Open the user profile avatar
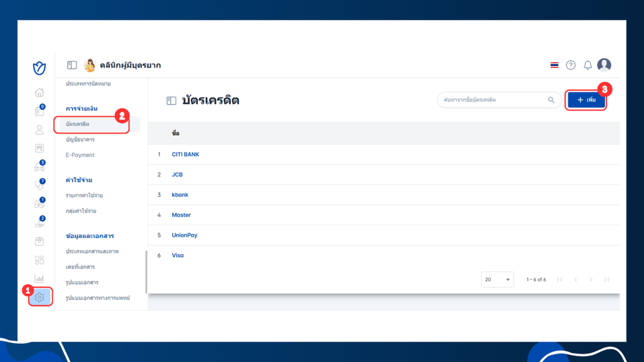Screen dimensions: 644x362 point(604,65)
